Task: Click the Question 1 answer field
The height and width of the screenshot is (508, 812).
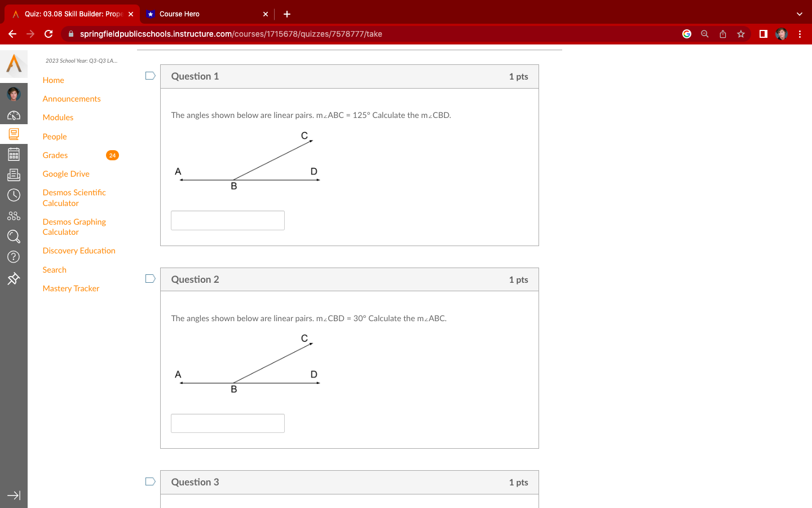Action: coord(228,220)
